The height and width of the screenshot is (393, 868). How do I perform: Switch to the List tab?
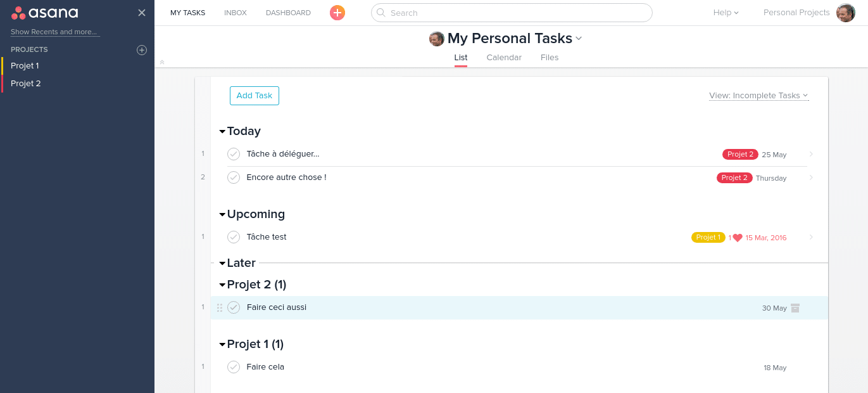tap(461, 58)
